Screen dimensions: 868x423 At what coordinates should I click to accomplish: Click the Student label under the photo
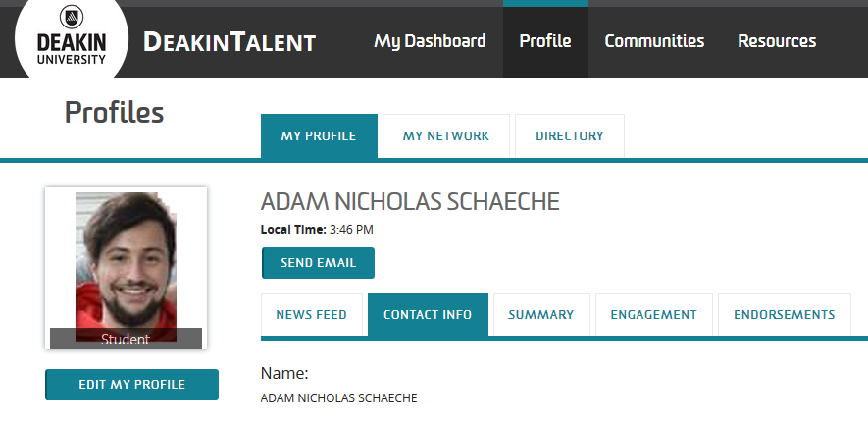pos(126,340)
